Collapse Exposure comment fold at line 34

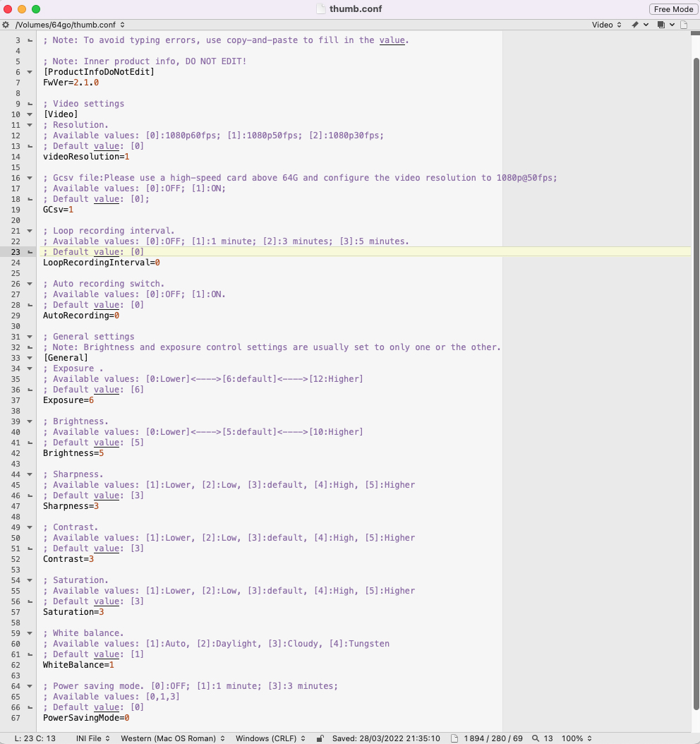click(30, 368)
